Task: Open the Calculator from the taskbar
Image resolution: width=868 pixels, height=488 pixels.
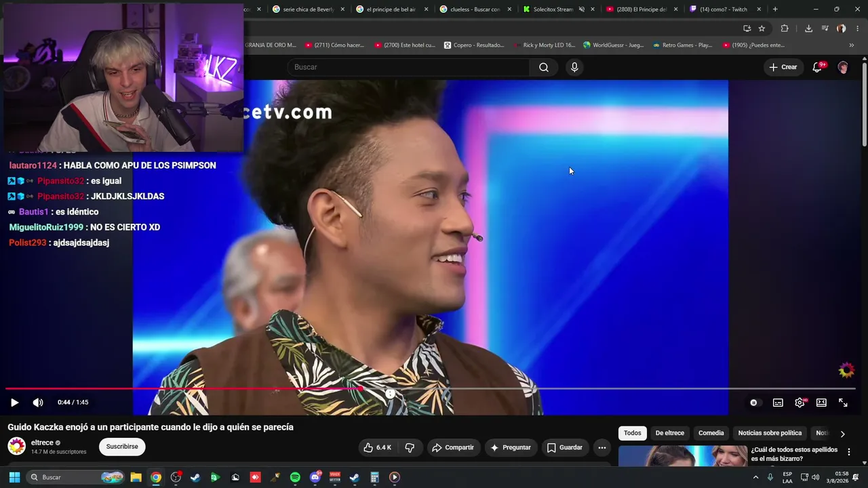Action: [374, 477]
